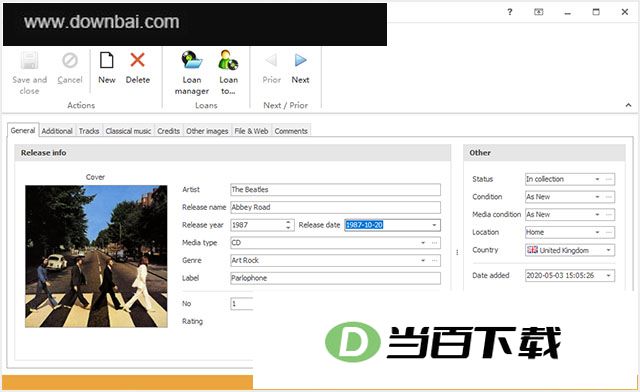The height and width of the screenshot is (392, 640).
Task: Open the Classical music tab
Action: click(x=128, y=131)
